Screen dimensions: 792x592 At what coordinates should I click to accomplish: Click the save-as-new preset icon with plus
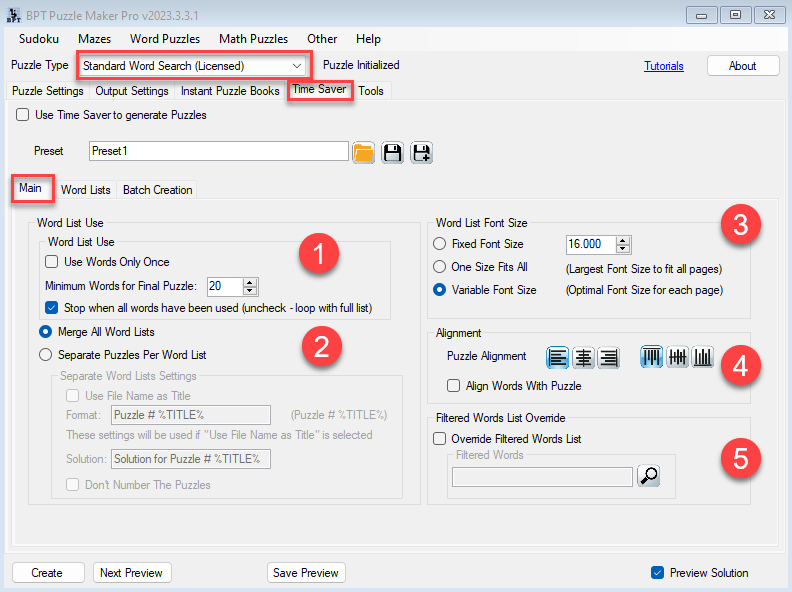[x=421, y=152]
